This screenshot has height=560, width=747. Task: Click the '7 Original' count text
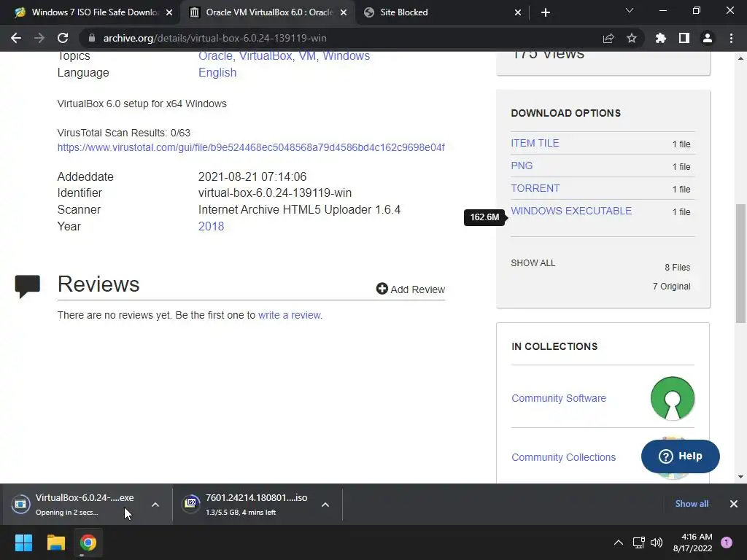[672, 286]
